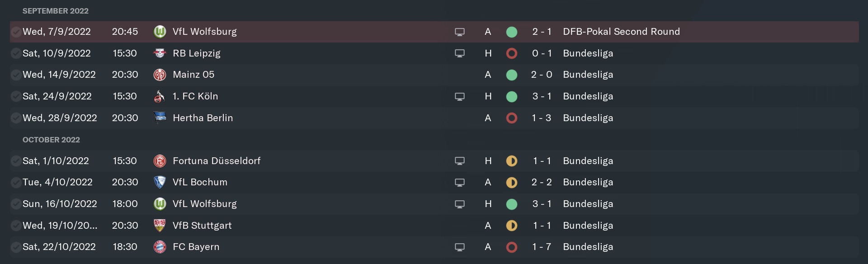868x264 pixels.
Task: Open the VfB Stuttgart team link
Action: pyautogui.click(x=202, y=226)
